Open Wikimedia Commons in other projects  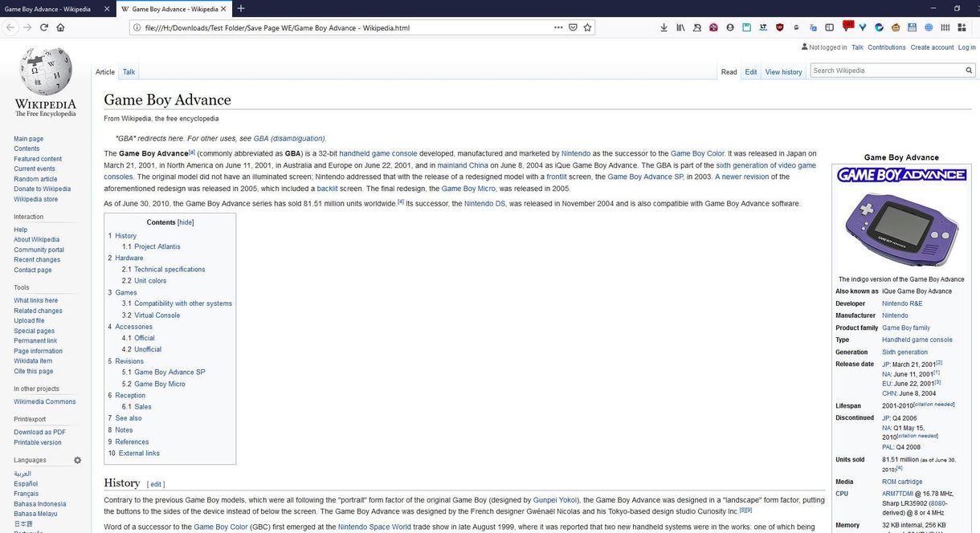44,402
